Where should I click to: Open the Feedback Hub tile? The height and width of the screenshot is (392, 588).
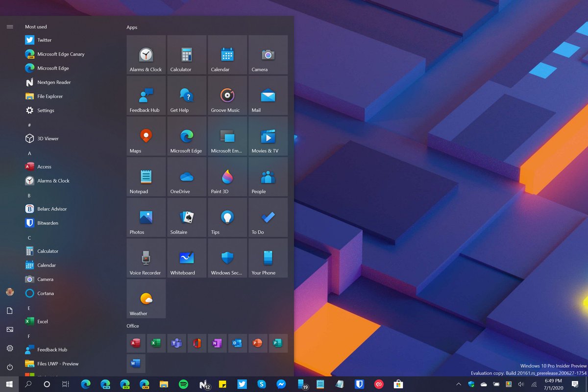point(146,96)
